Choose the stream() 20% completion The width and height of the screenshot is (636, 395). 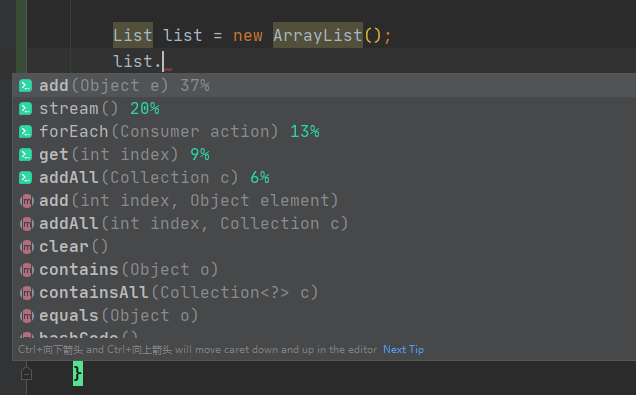pyautogui.click(x=324, y=109)
